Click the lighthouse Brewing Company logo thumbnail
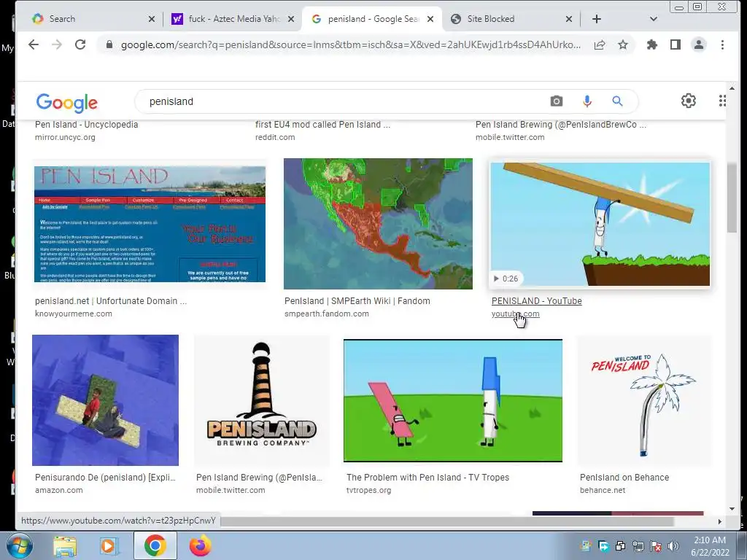This screenshot has height=560, width=747. (262, 400)
